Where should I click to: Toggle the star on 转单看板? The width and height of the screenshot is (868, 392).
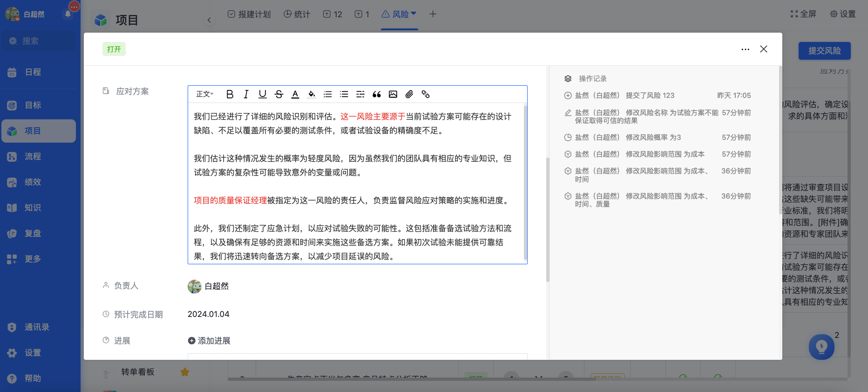[x=185, y=372]
